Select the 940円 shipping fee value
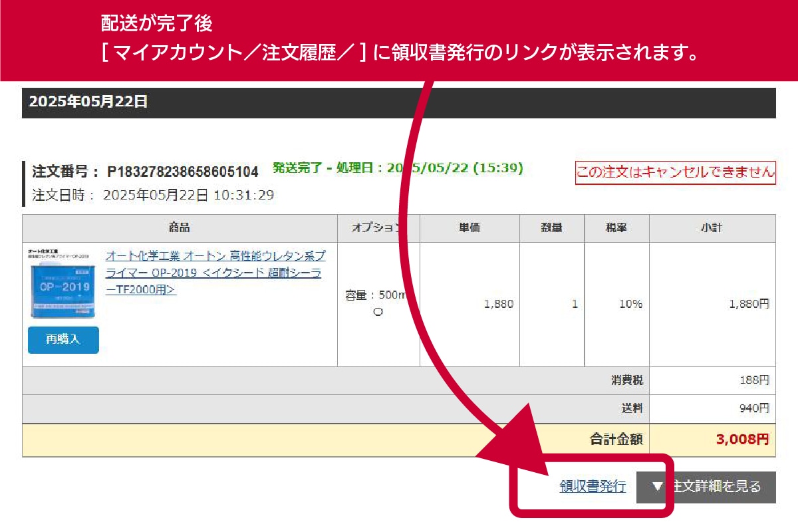Screen dimensions: 798x532 (x=754, y=408)
